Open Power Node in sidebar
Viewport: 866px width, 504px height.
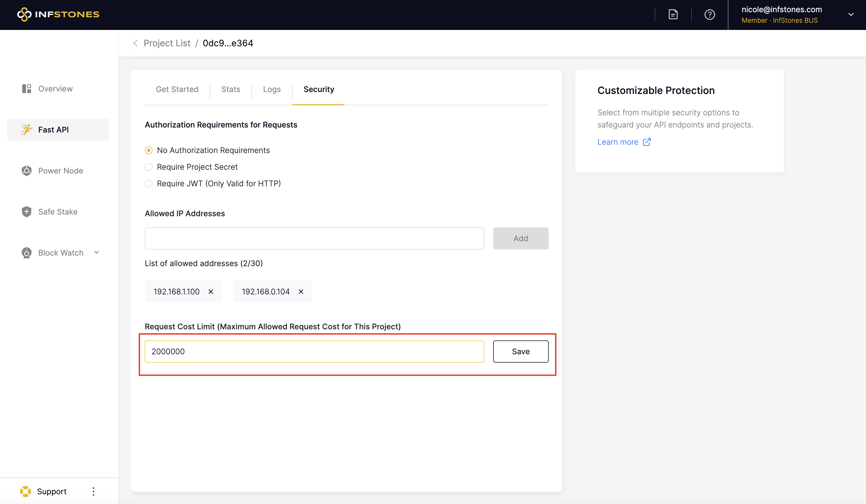pos(60,171)
